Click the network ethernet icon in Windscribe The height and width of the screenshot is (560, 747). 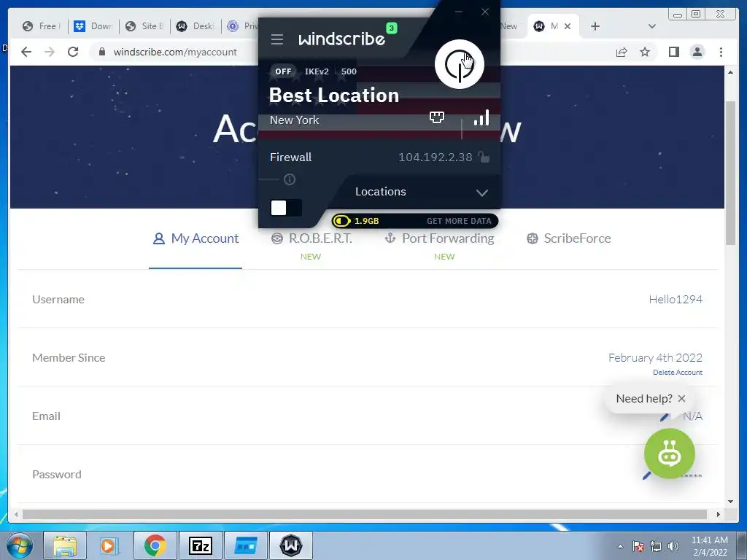coord(437,117)
